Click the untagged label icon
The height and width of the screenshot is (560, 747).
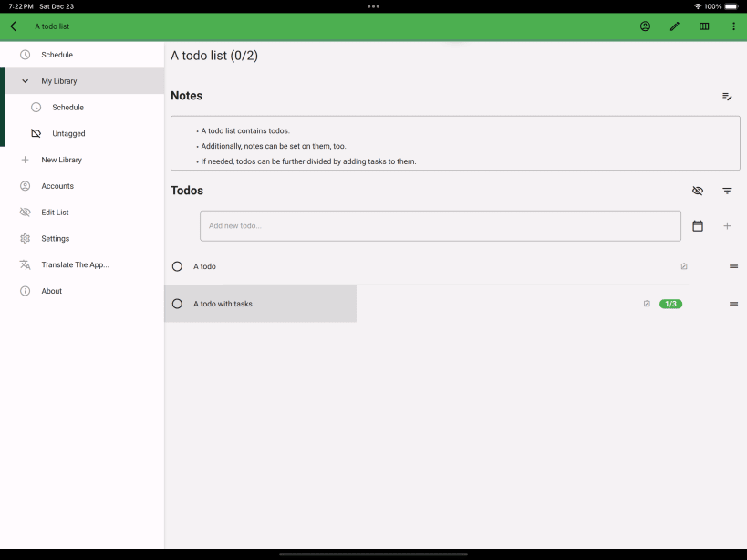pos(36,133)
